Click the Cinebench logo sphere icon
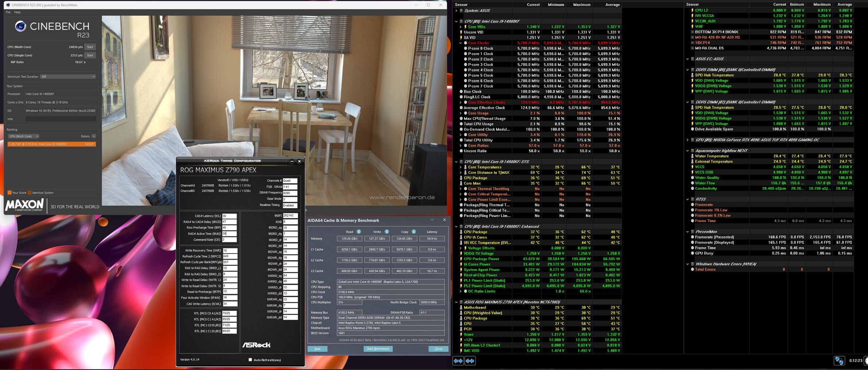The height and width of the screenshot is (370, 868). 20,26
